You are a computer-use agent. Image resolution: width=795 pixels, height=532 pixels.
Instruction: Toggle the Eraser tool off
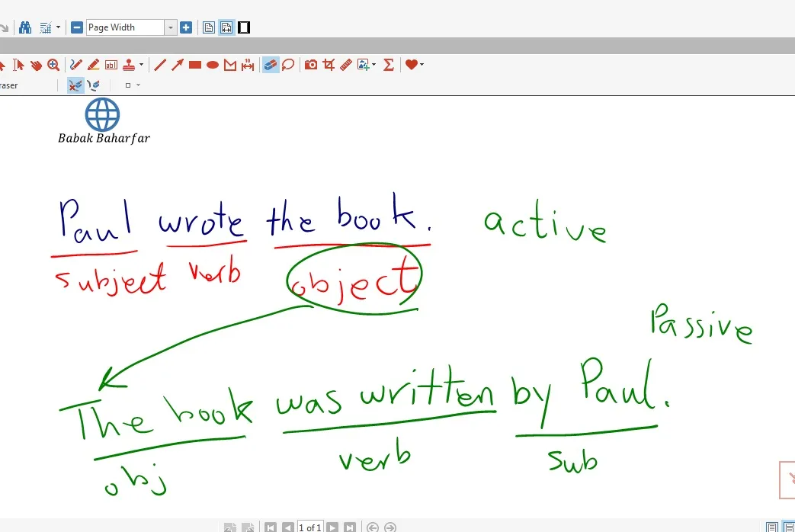pyautogui.click(x=271, y=65)
